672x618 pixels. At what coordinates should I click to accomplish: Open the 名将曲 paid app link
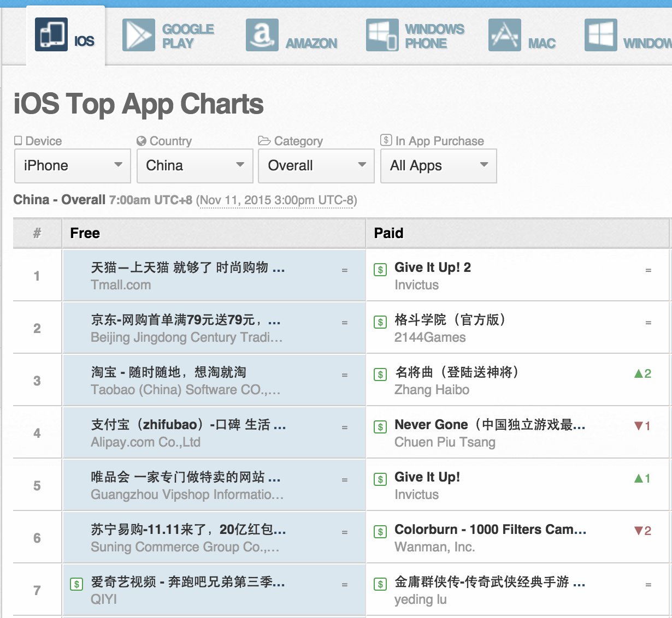[x=457, y=372]
